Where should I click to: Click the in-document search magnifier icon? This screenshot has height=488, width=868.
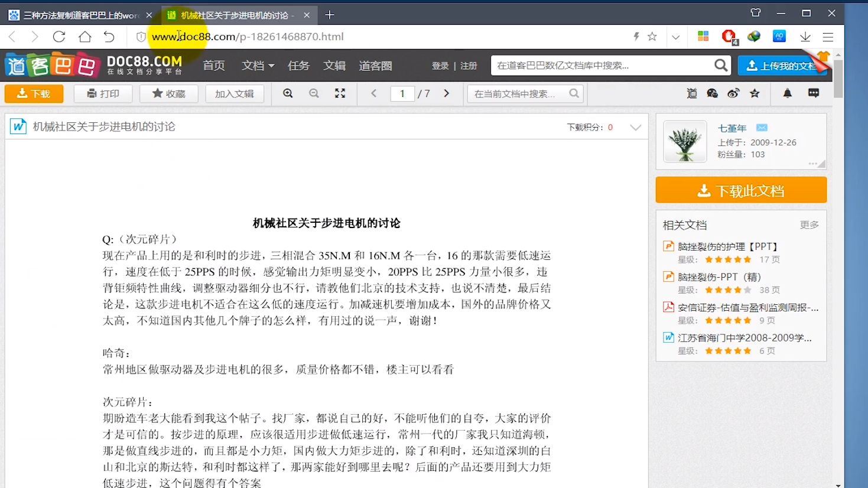point(574,93)
